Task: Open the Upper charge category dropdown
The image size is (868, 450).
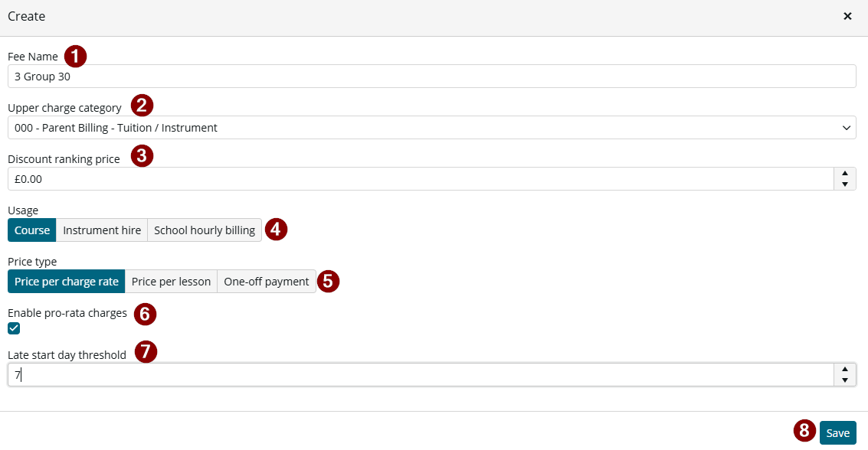Action: point(432,128)
